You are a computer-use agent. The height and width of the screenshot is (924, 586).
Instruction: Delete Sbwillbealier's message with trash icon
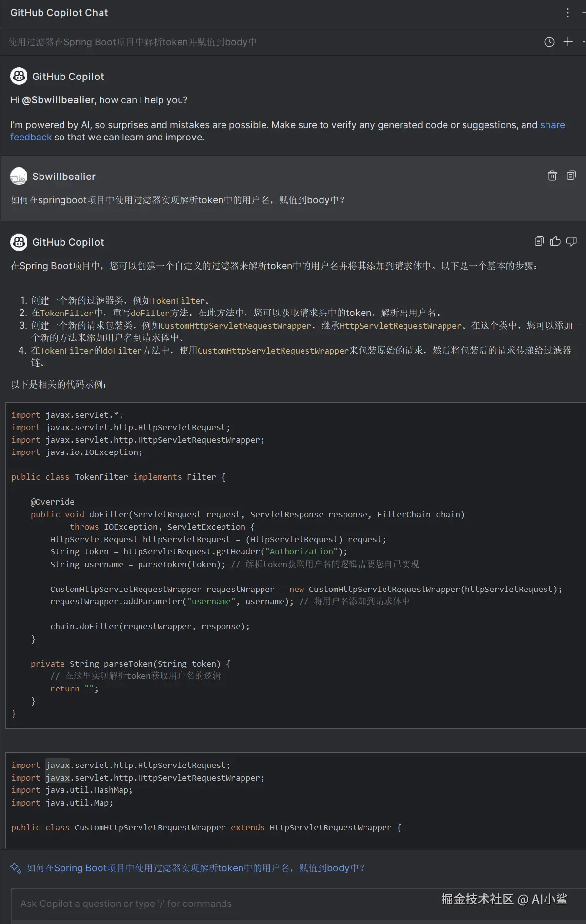click(x=552, y=176)
